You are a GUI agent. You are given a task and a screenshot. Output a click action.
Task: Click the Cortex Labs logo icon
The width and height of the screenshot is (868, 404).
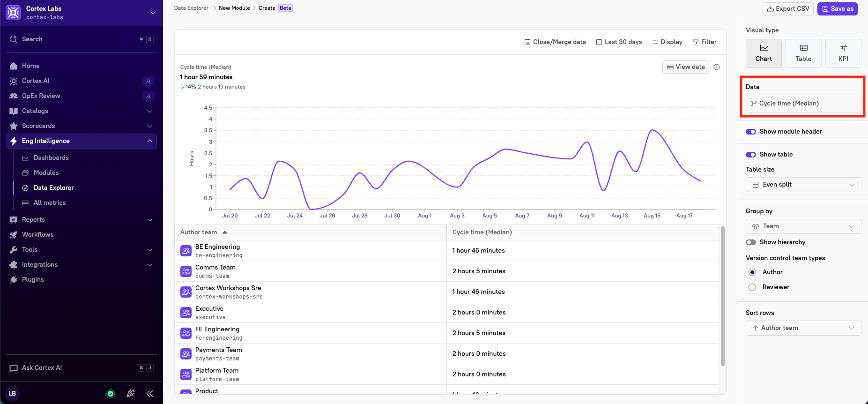(x=13, y=13)
